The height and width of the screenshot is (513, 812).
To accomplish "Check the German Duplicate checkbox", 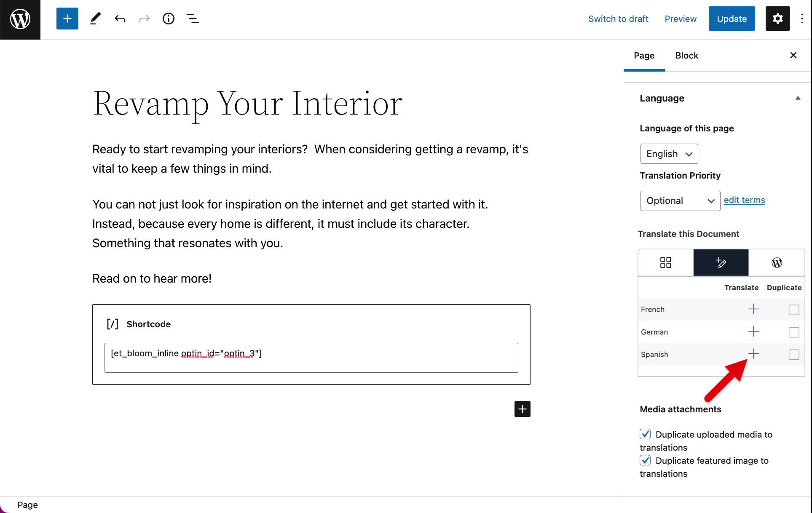I will [x=794, y=332].
